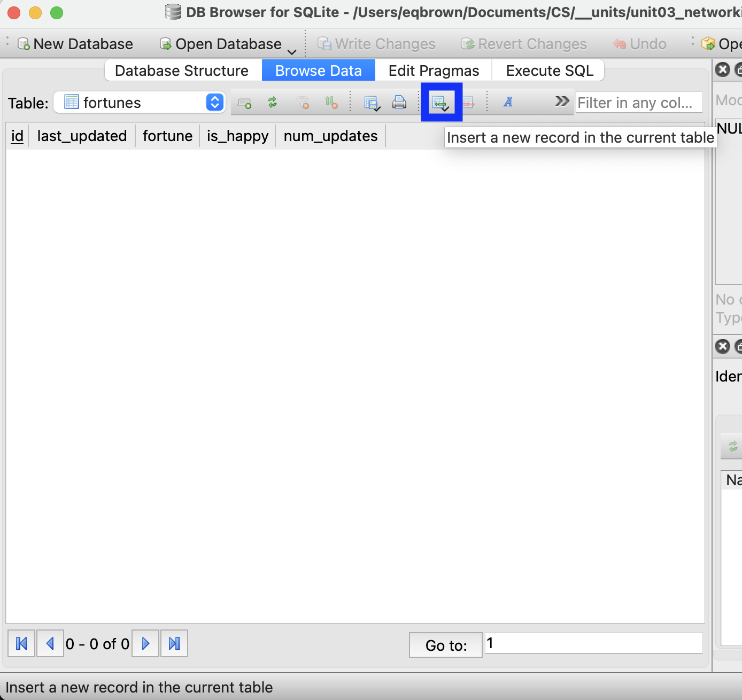Click the save table as displayed icon
Screen dimensions: 742x700
point(371,103)
